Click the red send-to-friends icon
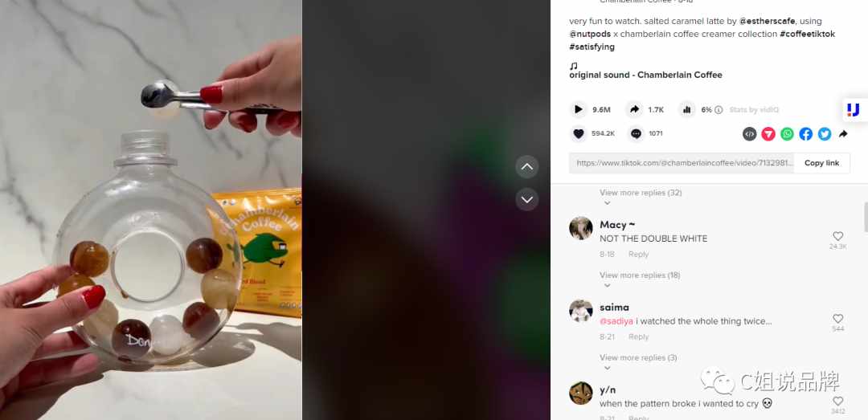868x420 pixels. [768, 133]
